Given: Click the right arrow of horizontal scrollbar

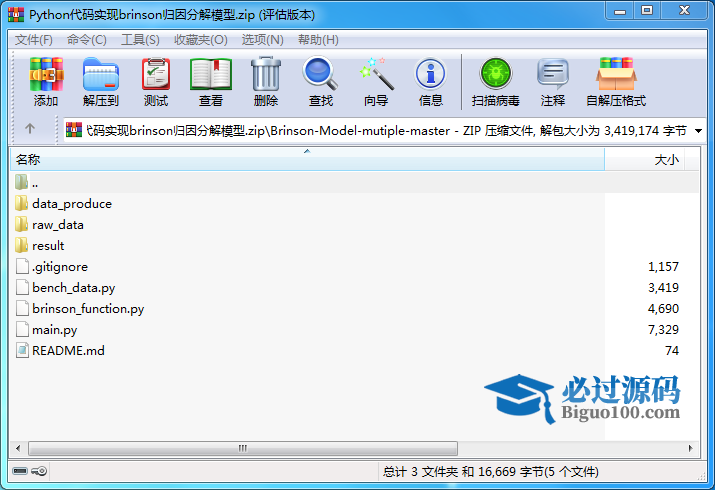Looking at the screenshot, I should click(x=691, y=448).
